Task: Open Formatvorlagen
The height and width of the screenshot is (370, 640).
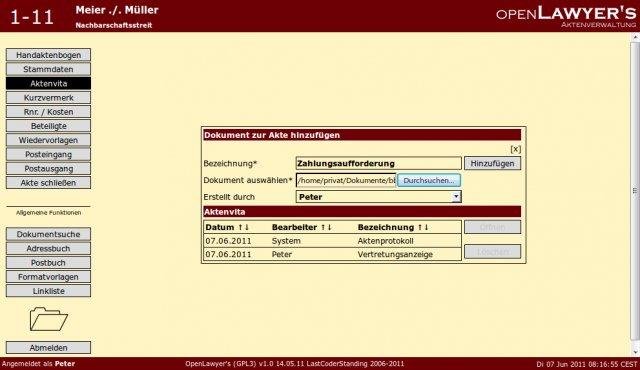Action: [x=49, y=277]
